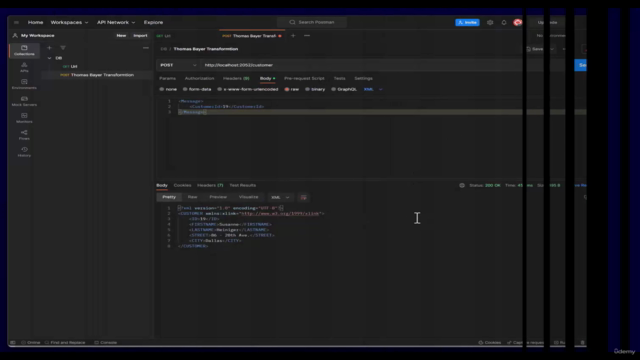Select the none body type
Screen dimensions: 640x360
(168, 89)
